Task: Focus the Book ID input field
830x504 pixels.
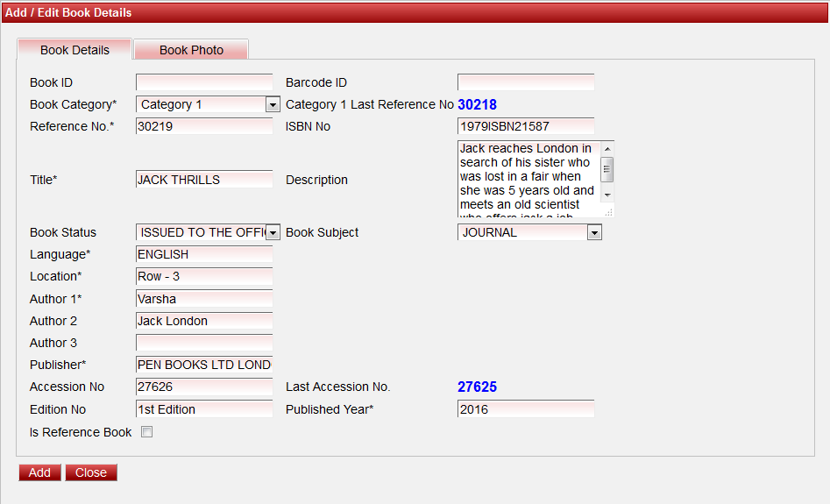Action: pos(204,82)
